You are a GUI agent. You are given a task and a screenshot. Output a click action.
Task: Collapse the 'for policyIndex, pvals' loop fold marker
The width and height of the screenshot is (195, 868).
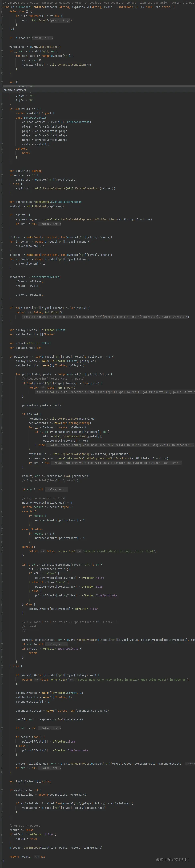pos(2,374)
